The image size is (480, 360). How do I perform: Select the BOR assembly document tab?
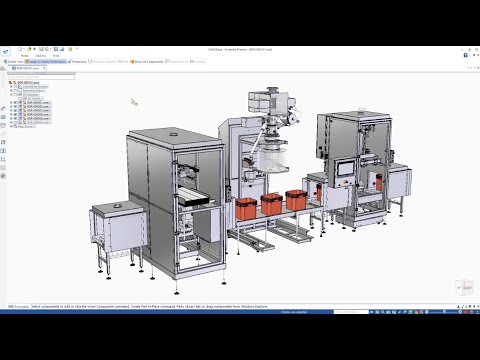(26, 68)
